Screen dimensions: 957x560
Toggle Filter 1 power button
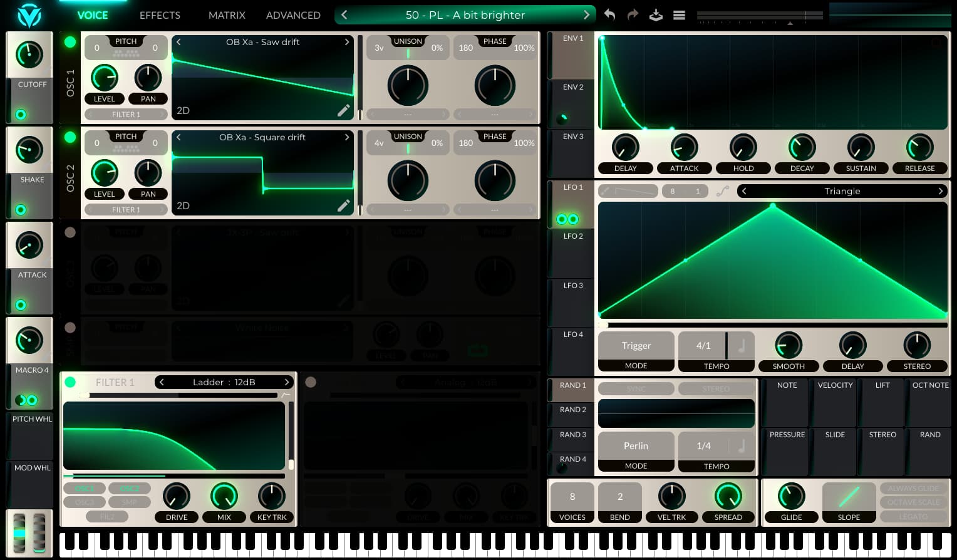coord(70,382)
